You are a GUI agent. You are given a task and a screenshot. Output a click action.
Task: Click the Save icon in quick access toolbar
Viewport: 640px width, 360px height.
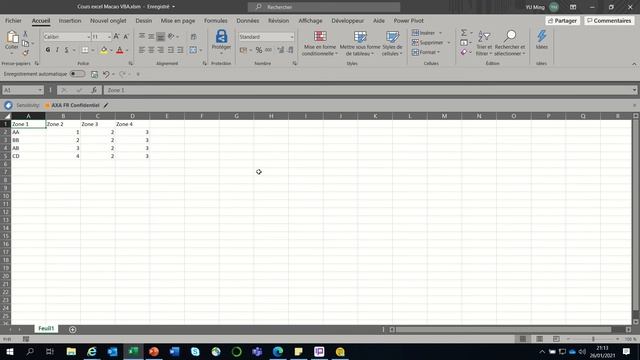(x=94, y=74)
